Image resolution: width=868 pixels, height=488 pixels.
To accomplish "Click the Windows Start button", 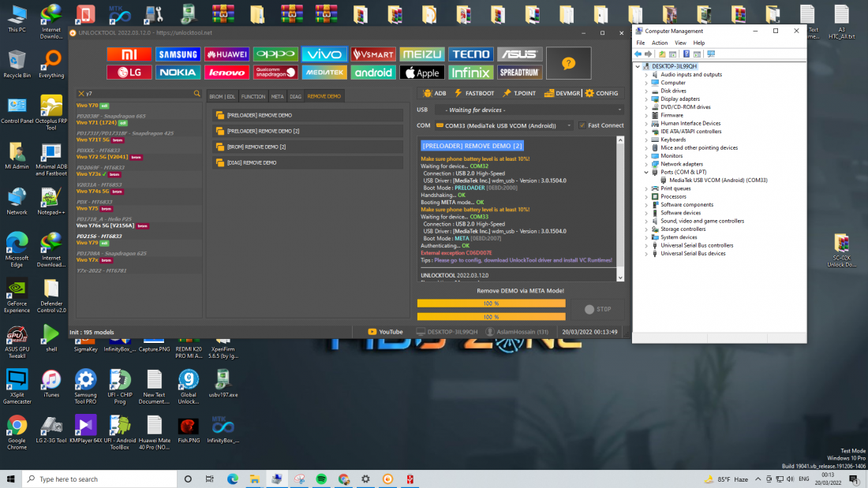I will (10, 479).
